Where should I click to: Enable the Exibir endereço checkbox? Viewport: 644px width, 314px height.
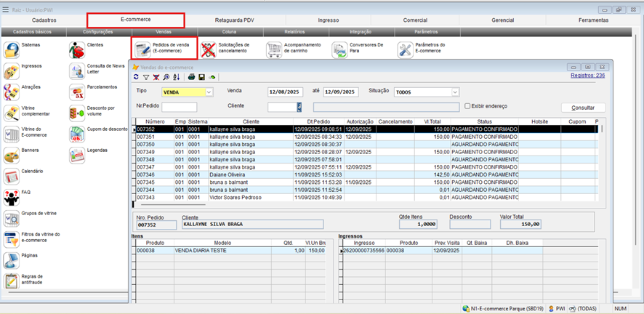[467, 106]
